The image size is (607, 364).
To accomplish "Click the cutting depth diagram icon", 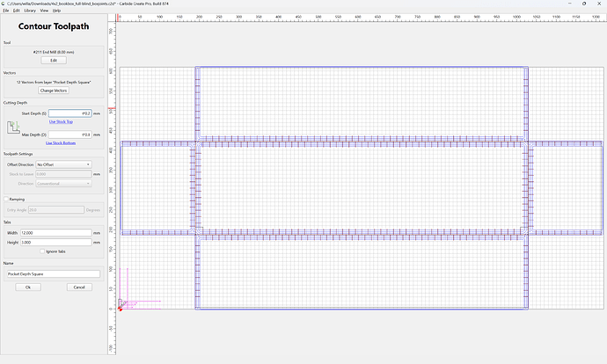I will tap(13, 127).
